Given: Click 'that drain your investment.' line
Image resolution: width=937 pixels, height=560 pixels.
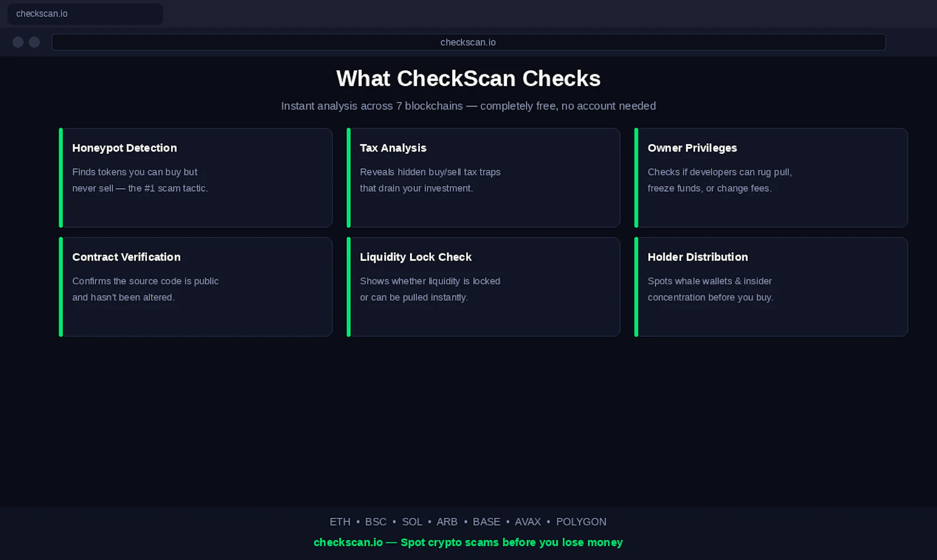Looking at the screenshot, I should 416,188.
